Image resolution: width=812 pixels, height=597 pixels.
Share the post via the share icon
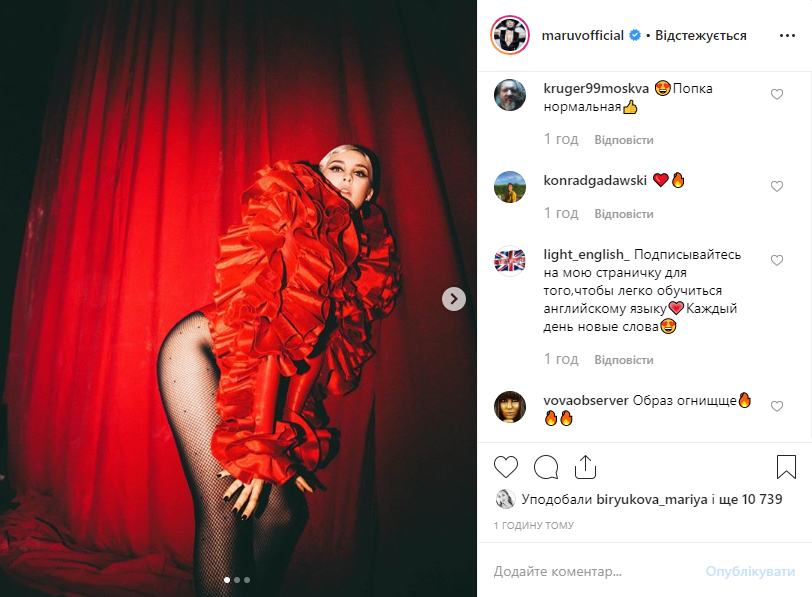pyautogui.click(x=585, y=467)
